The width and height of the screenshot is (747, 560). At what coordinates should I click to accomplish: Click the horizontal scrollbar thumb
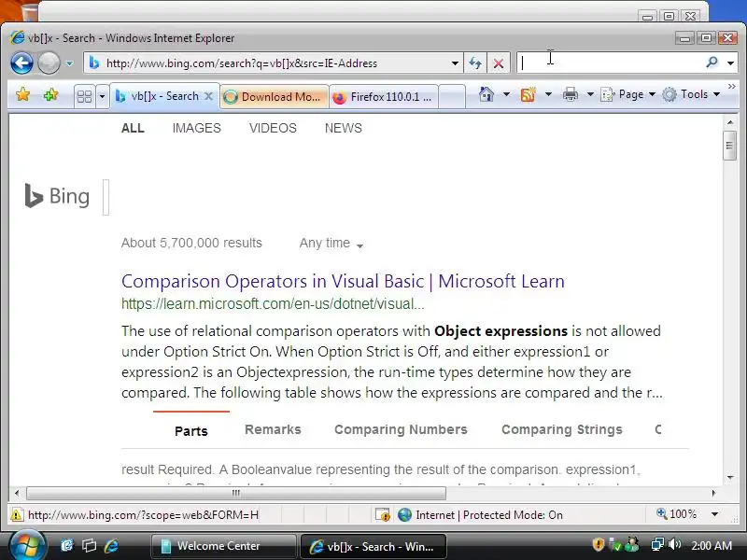236,494
